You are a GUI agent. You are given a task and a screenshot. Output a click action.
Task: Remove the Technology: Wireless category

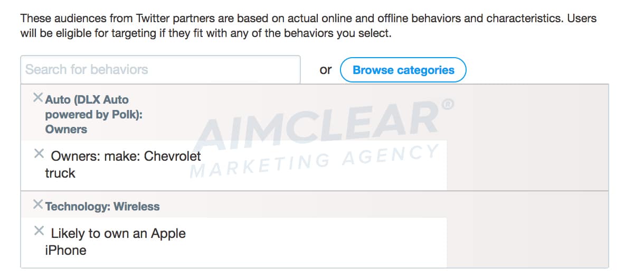point(37,204)
